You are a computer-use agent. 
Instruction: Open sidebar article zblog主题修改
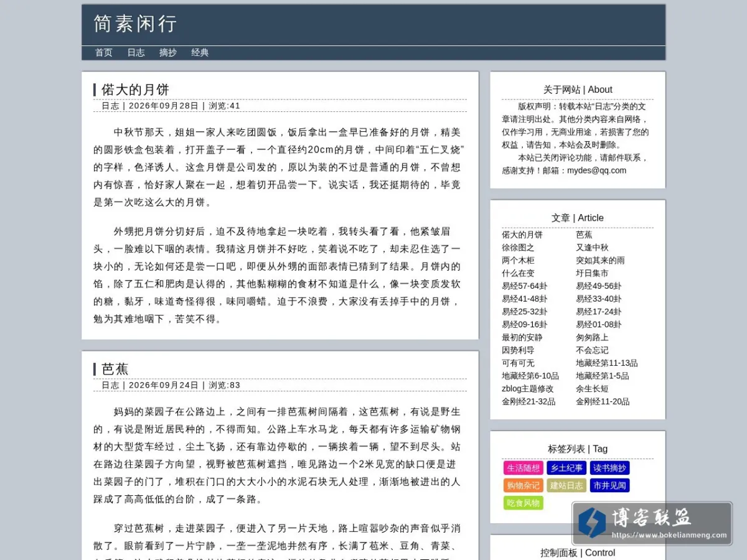[528, 389]
